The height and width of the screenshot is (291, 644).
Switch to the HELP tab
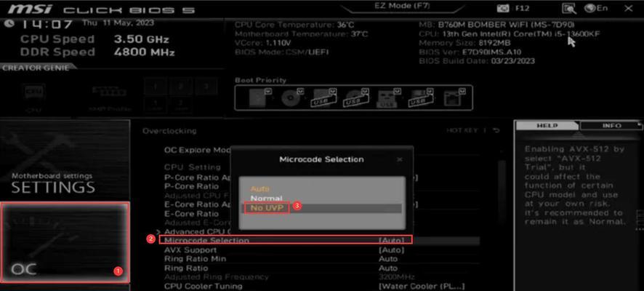point(547,126)
